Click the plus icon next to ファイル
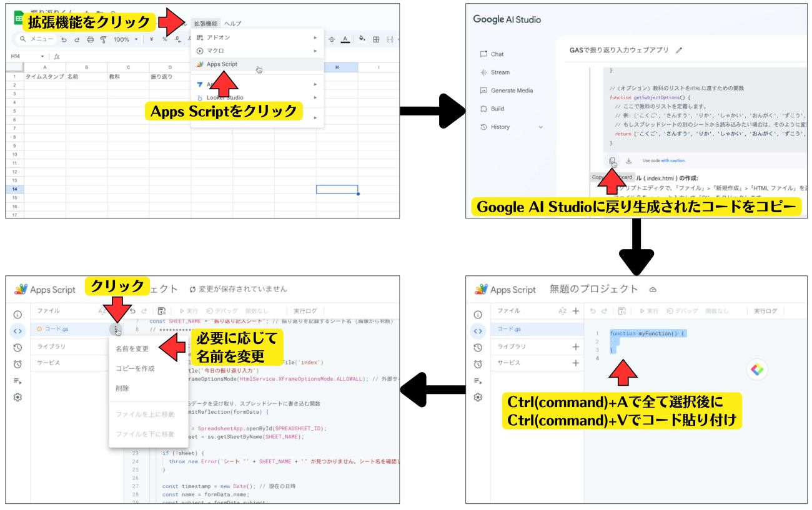The width and height of the screenshot is (812, 510). [x=576, y=311]
